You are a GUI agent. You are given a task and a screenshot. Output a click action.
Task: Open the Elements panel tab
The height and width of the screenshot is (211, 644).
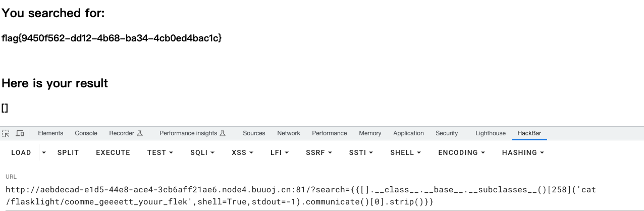[x=50, y=133]
